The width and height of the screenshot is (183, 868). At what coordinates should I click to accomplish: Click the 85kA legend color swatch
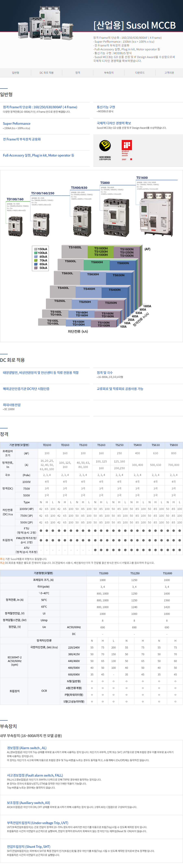[35, 256]
